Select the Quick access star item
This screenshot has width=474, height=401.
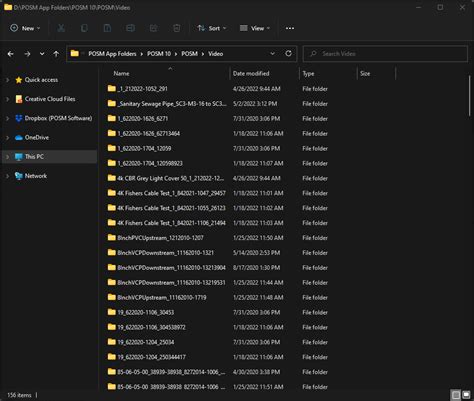tap(37, 80)
